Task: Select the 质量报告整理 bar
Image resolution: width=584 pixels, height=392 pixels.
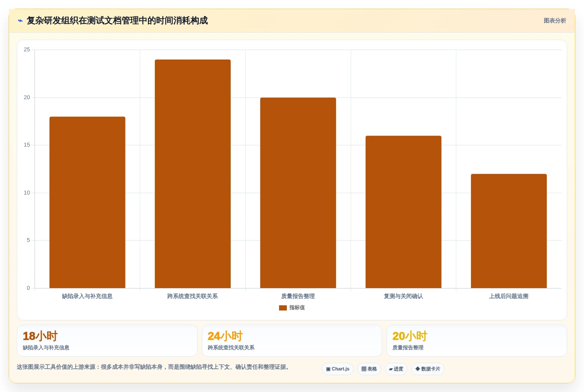Action: (x=298, y=193)
